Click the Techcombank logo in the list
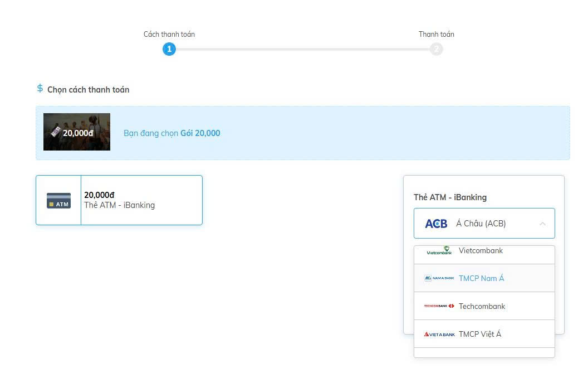The height and width of the screenshot is (373, 588). [439, 306]
